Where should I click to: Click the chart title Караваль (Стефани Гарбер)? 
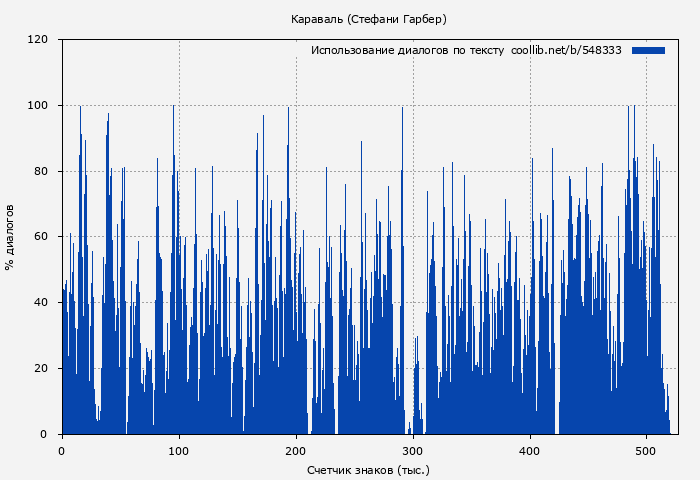point(368,19)
